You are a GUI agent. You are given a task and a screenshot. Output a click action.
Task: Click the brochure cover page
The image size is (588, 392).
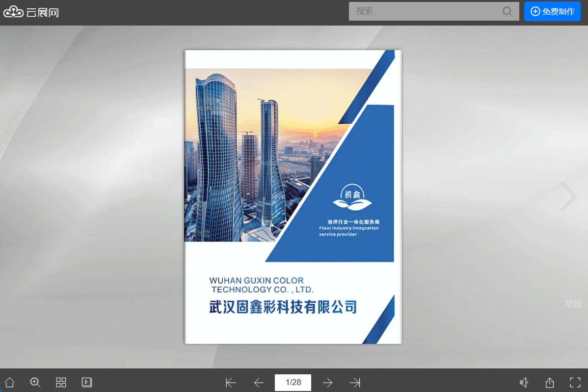293,196
